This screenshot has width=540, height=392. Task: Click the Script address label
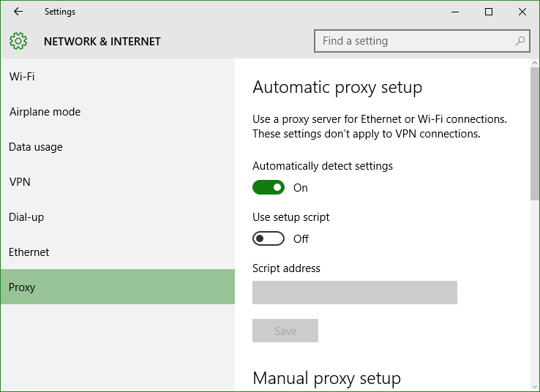(x=286, y=268)
